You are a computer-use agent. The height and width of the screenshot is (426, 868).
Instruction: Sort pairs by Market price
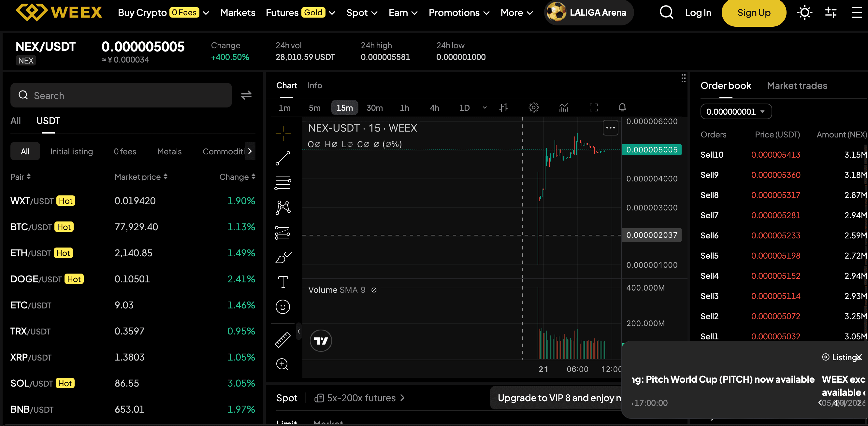point(141,177)
